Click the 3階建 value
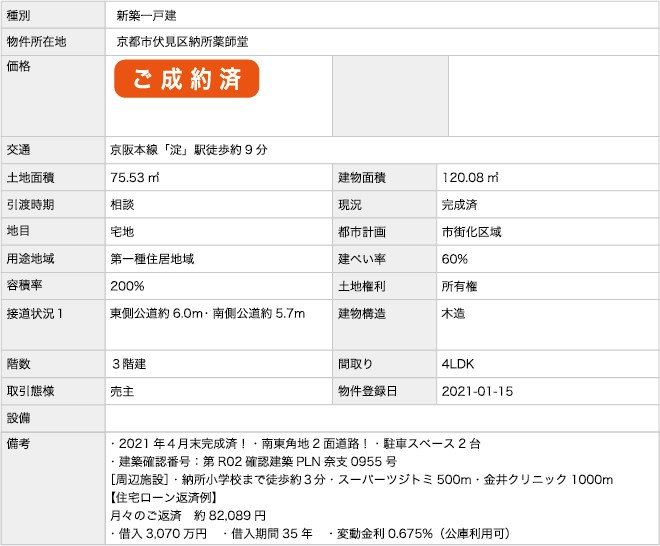660x546 pixels. [128, 364]
